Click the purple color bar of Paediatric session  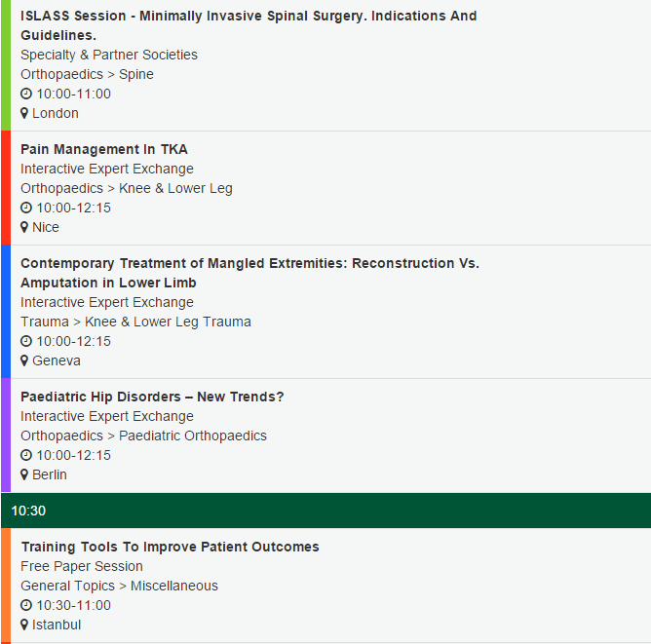(x=6, y=436)
